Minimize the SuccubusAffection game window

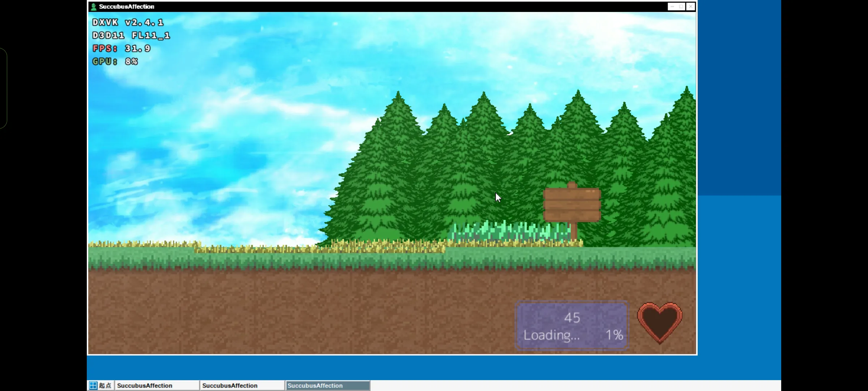pyautogui.click(x=672, y=7)
